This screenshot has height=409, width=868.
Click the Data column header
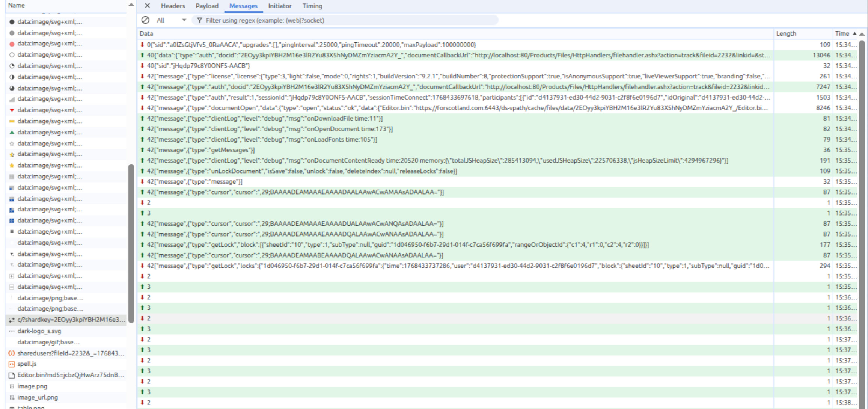point(146,33)
